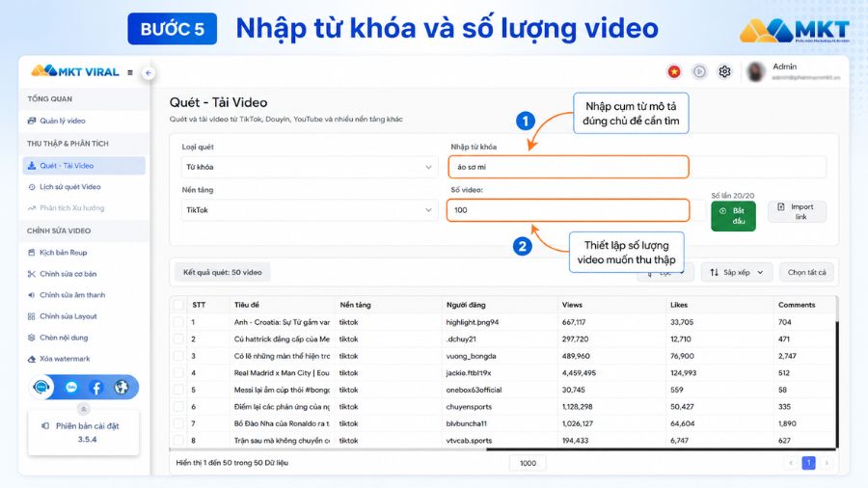Select Quét - Tải Video menu item
Image resolution: width=868 pixels, height=488 pixels.
point(84,166)
